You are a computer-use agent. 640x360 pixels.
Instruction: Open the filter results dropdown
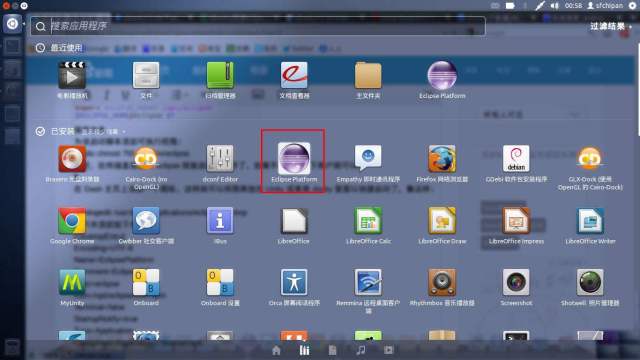point(611,27)
